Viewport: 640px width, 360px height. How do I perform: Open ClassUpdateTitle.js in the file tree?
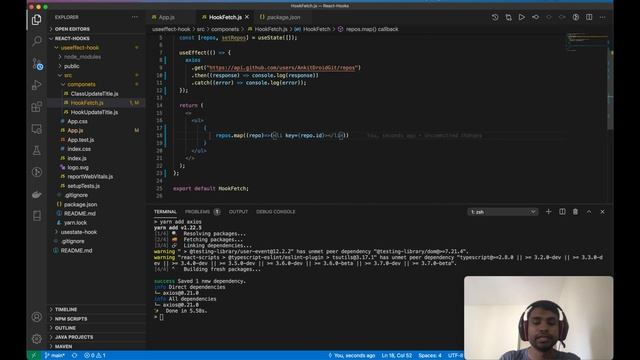(94, 94)
